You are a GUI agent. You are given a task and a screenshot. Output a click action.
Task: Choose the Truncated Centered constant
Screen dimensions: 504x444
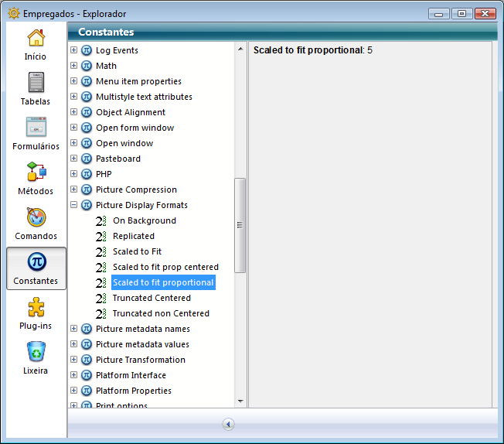[152, 298]
